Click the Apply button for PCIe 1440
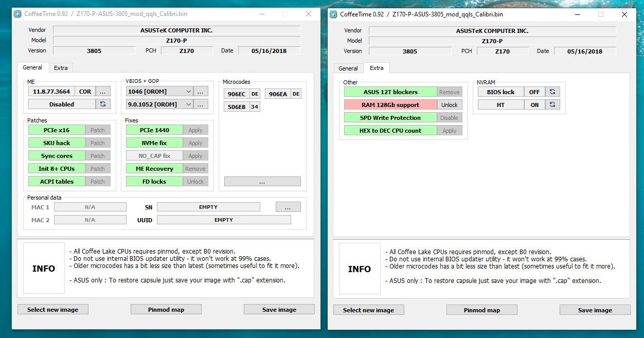Image resolution: width=644 pixels, height=338 pixels. point(195,130)
